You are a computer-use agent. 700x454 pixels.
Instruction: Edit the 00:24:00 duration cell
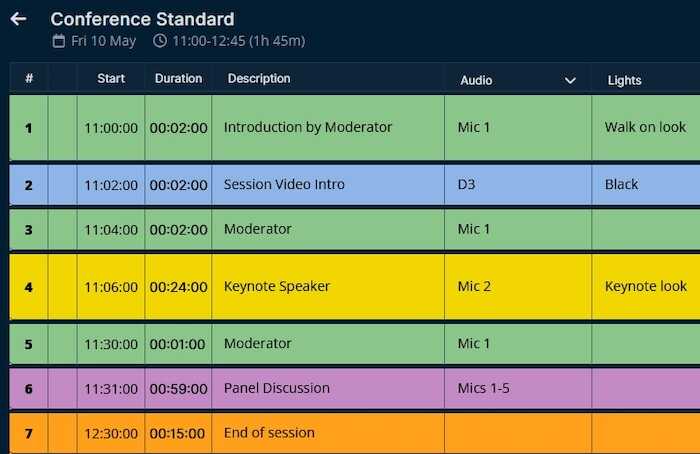click(x=178, y=287)
